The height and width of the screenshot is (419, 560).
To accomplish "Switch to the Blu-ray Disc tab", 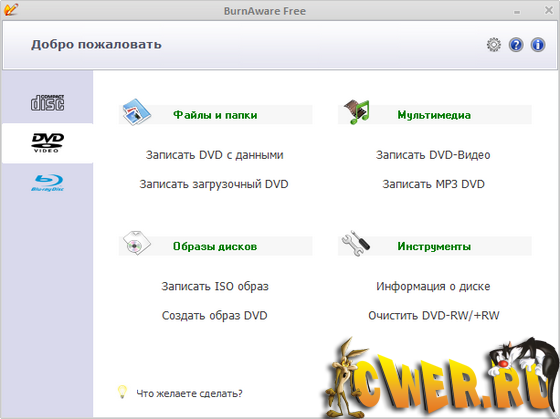I will click(x=48, y=183).
